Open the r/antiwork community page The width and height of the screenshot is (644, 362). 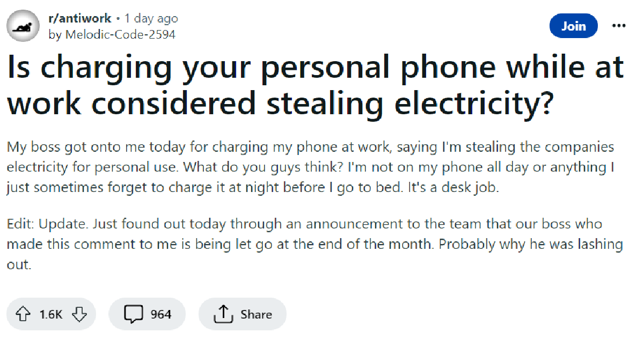(80, 18)
